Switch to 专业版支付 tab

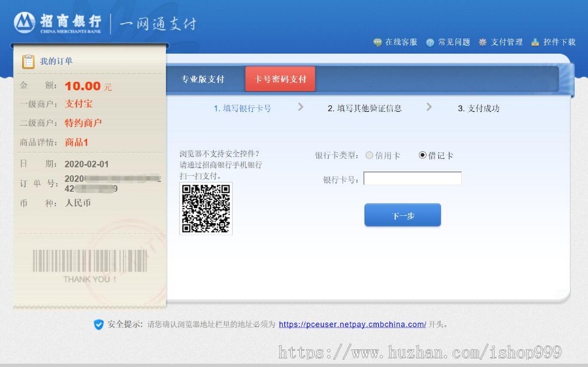point(203,79)
